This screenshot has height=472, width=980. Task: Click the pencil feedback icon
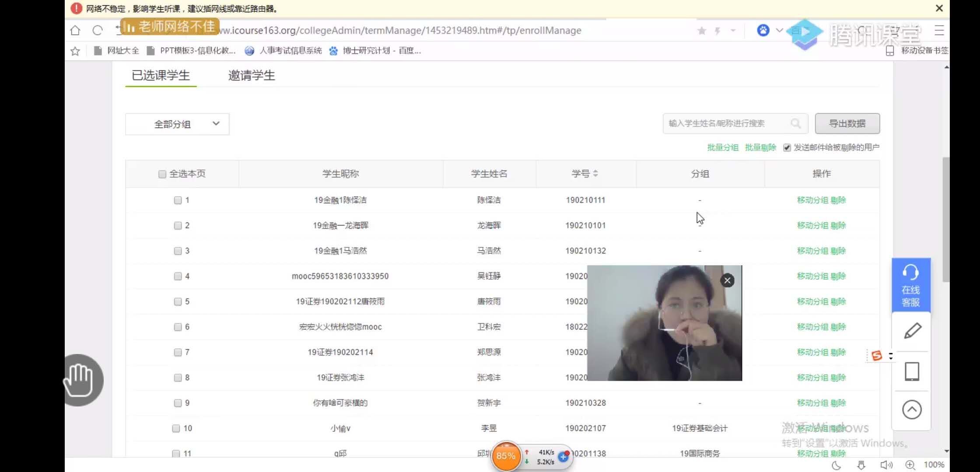pos(912,331)
